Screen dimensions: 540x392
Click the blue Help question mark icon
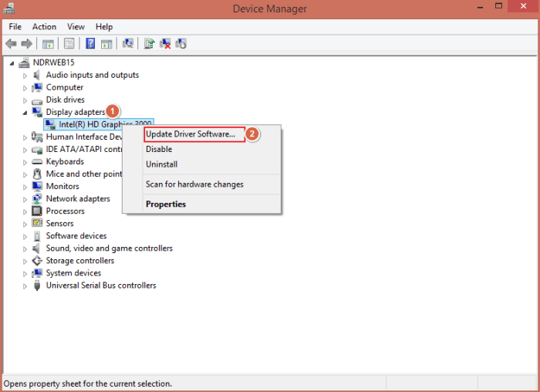point(90,44)
